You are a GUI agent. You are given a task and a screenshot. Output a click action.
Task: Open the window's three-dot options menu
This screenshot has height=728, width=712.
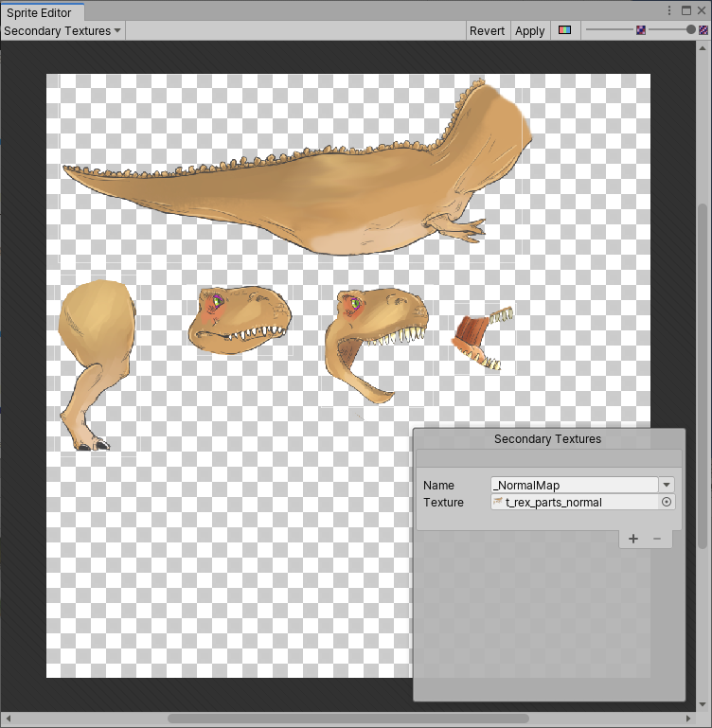670,10
